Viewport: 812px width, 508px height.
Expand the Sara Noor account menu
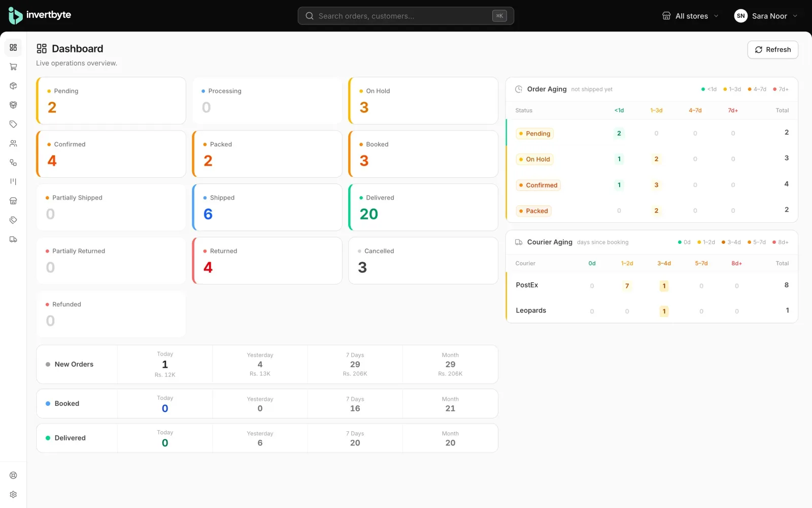click(766, 16)
